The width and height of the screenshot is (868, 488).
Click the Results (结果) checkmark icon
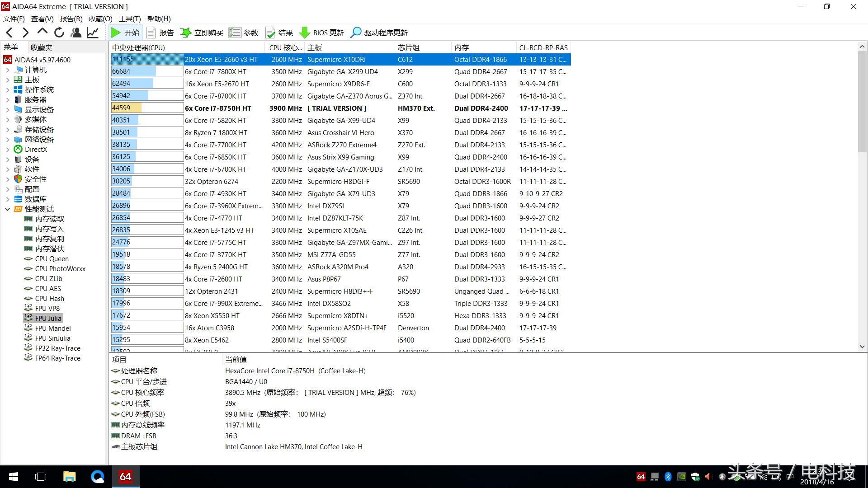click(270, 33)
